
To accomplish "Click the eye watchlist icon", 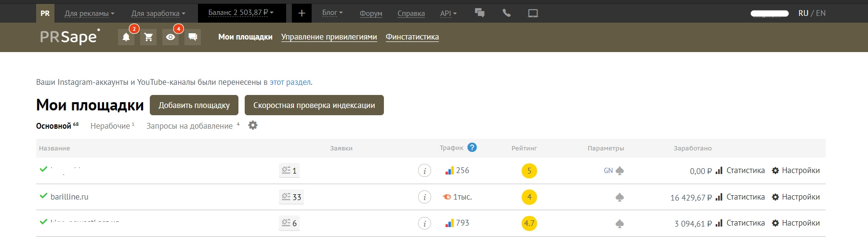I will click(x=171, y=37).
